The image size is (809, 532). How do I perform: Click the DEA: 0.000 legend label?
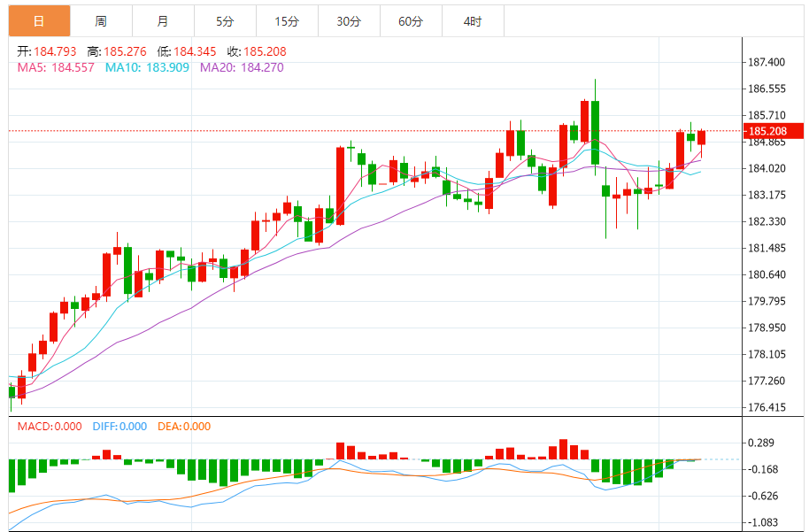pos(184,427)
